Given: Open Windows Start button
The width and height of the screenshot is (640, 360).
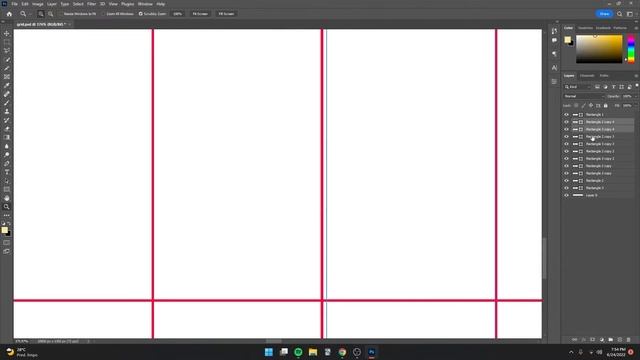Looking at the screenshot, I should coord(269,352).
